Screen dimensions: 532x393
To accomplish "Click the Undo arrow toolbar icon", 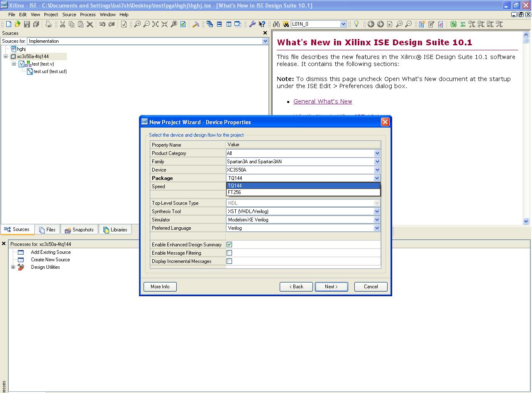I will pyautogui.click(x=102, y=24).
